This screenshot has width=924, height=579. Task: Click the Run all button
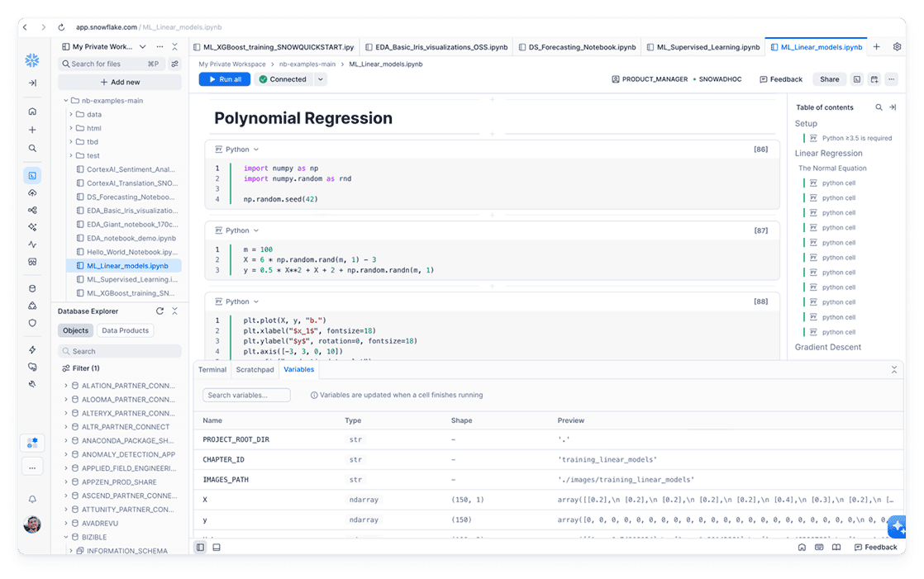pos(225,78)
